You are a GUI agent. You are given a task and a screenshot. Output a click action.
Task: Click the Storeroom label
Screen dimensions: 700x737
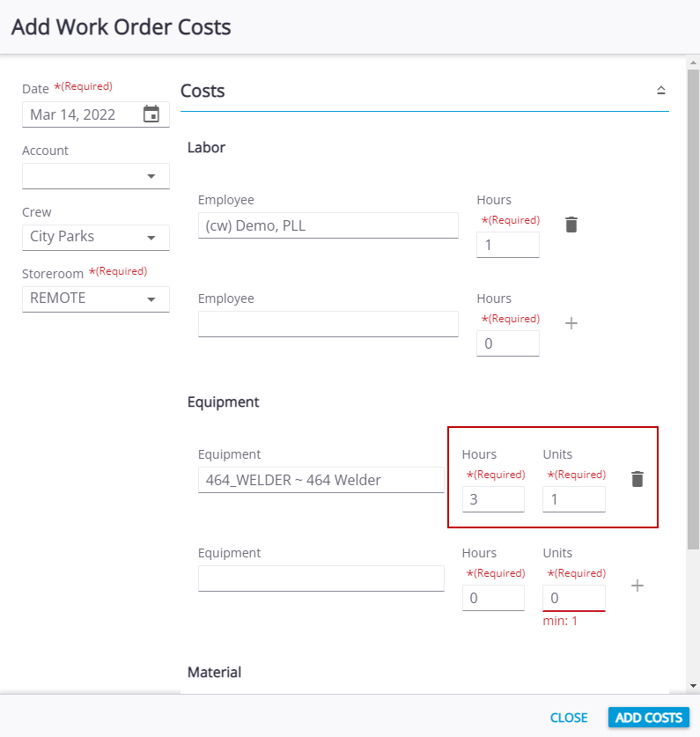click(53, 274)
